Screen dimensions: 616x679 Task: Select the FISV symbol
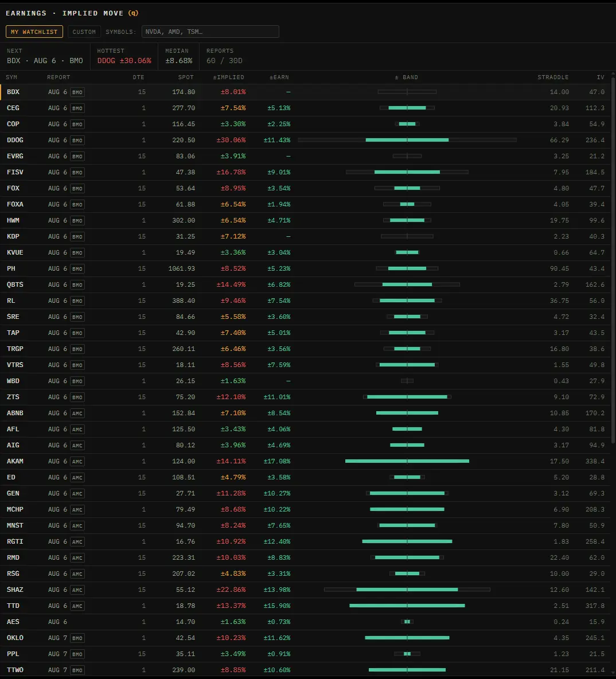15,172
